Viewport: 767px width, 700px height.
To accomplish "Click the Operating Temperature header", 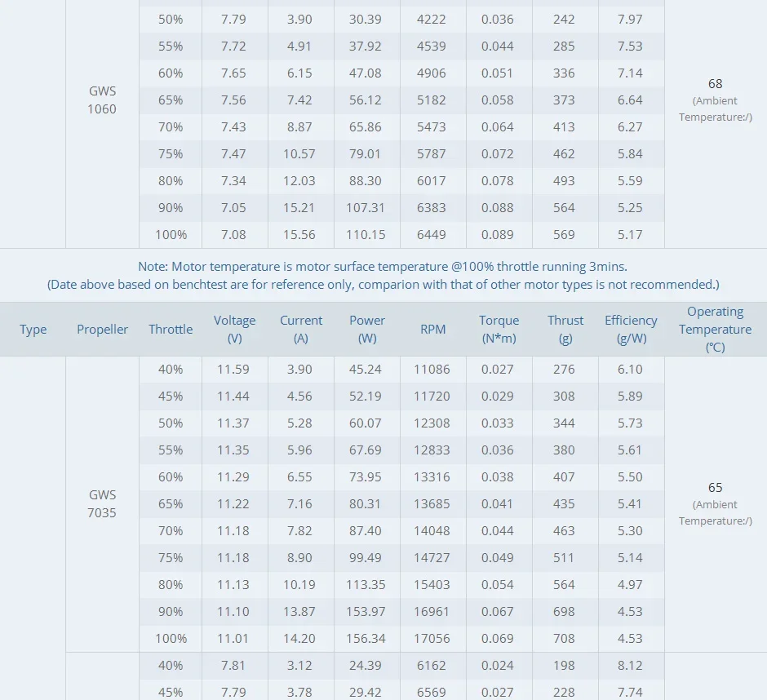I will click(x=715, y=330).
